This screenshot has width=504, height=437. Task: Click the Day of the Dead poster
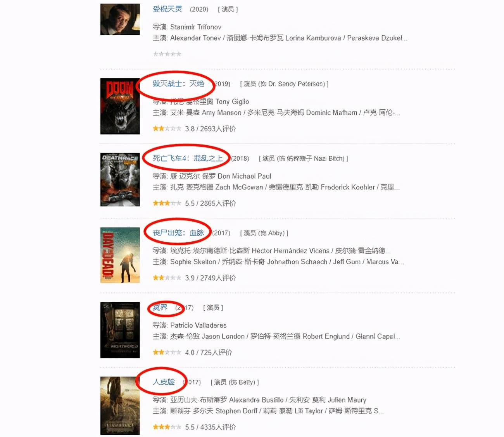click(120, 255)
